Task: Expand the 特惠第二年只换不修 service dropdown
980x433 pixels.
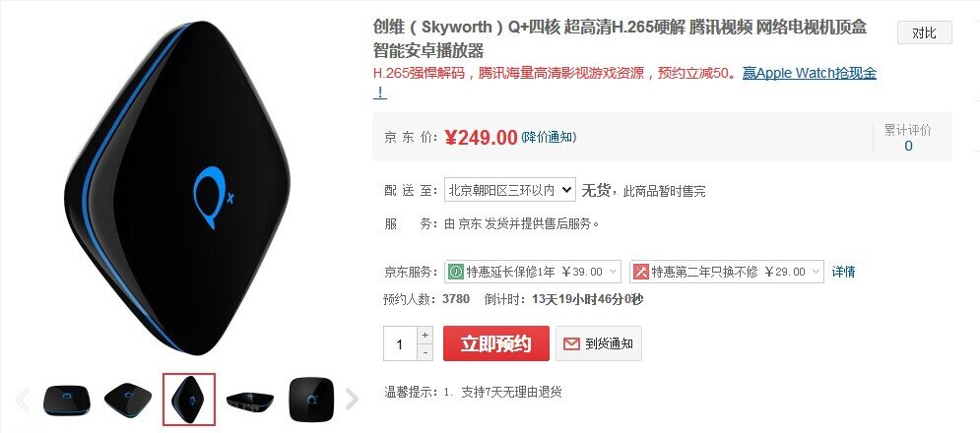Action: [727, 272]
